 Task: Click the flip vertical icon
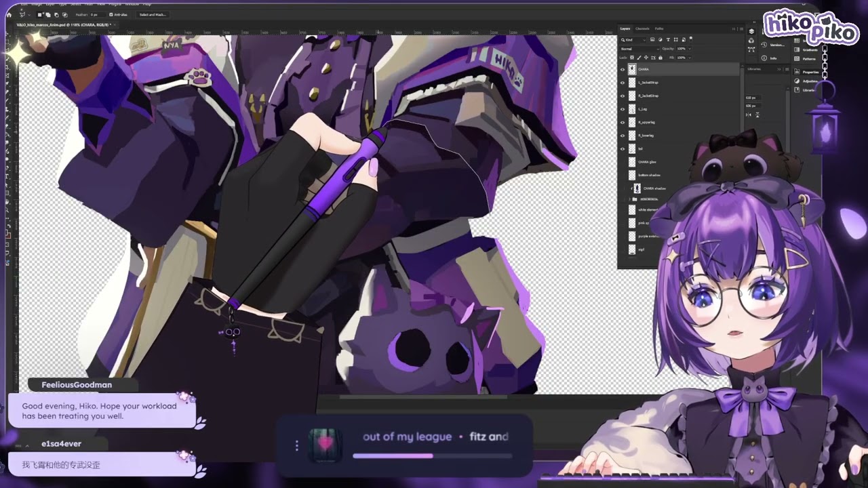(x=757, y=115)
